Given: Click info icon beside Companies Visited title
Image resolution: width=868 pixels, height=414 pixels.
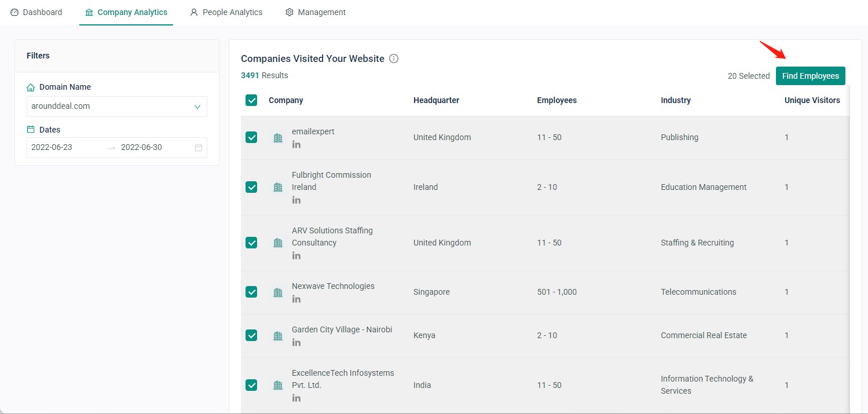Looking at the screenshot, I should click(x=394, y=58).
